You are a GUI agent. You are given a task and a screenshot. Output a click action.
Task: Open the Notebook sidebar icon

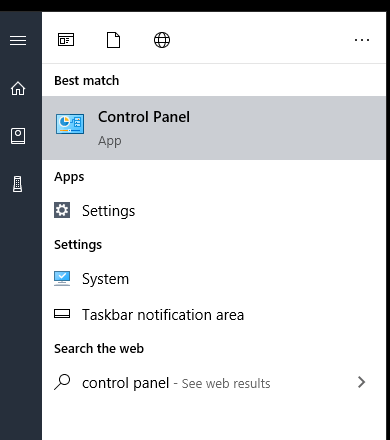pos(18,136)
